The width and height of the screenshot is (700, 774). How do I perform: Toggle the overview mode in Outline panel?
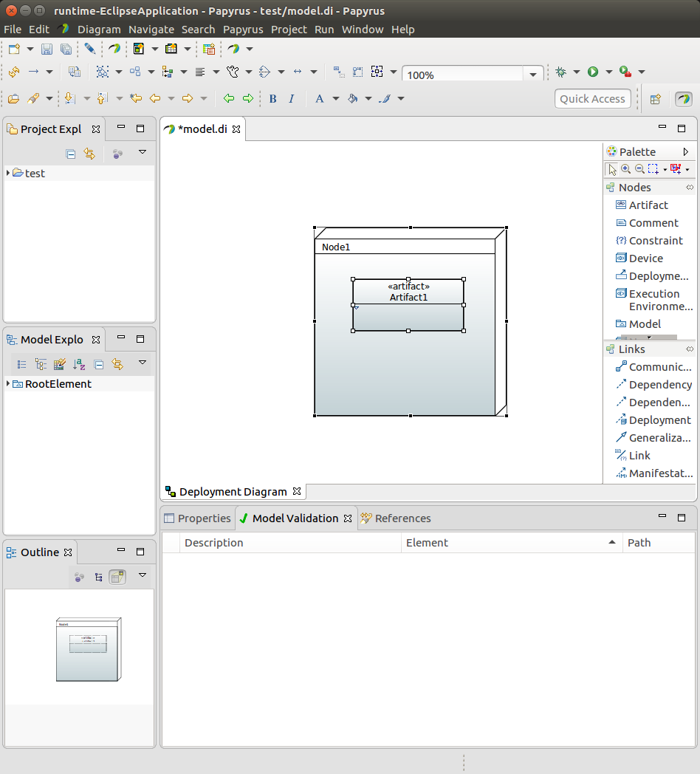(x=117, y=577)
